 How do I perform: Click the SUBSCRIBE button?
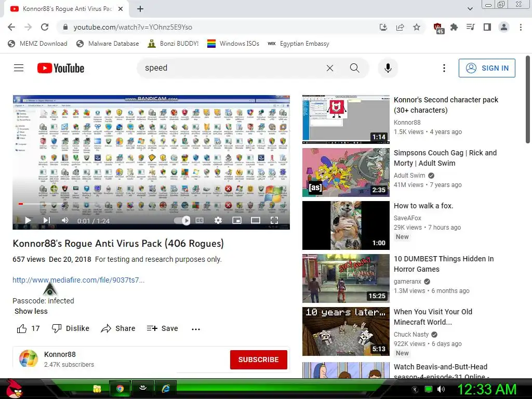pyautogui.click(x=259, y=360)
